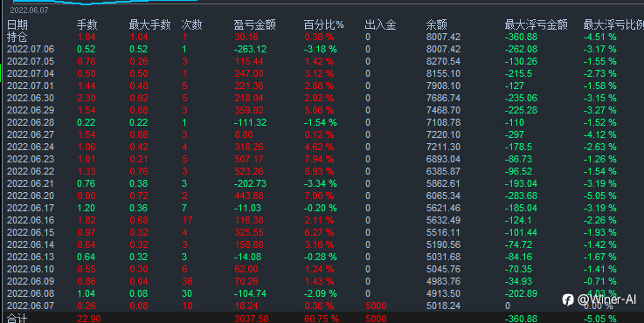Select the 持仓 row label
This screenshot has width=644, height=323.
pyautogui.click(x=17, y=37)
